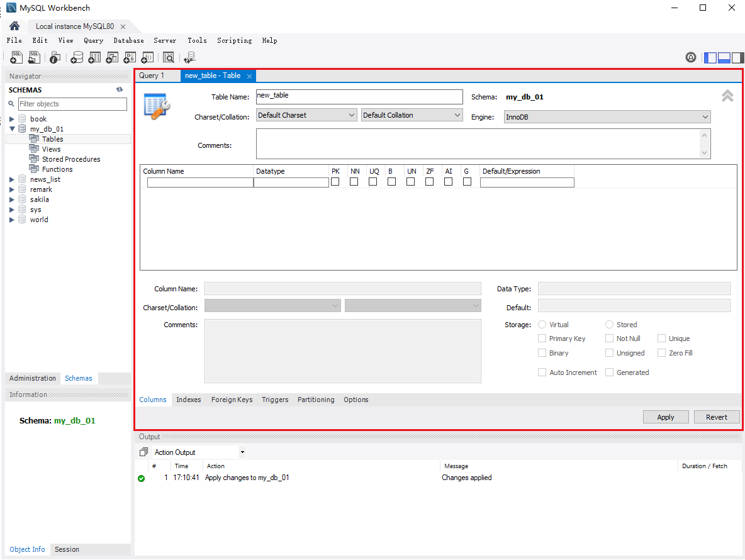This screenshot has height=560, width=745.
Task: Go to the home screen icon
Action: [14, 26]
